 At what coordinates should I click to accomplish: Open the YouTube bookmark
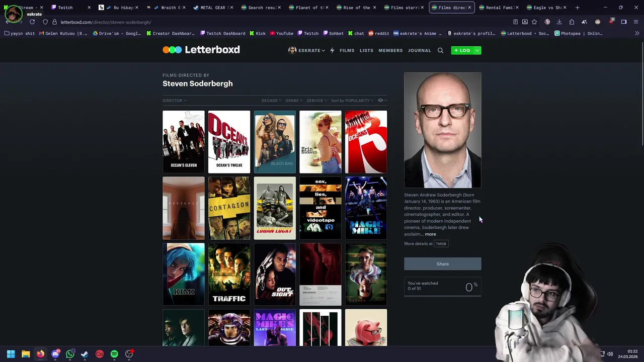281,33
